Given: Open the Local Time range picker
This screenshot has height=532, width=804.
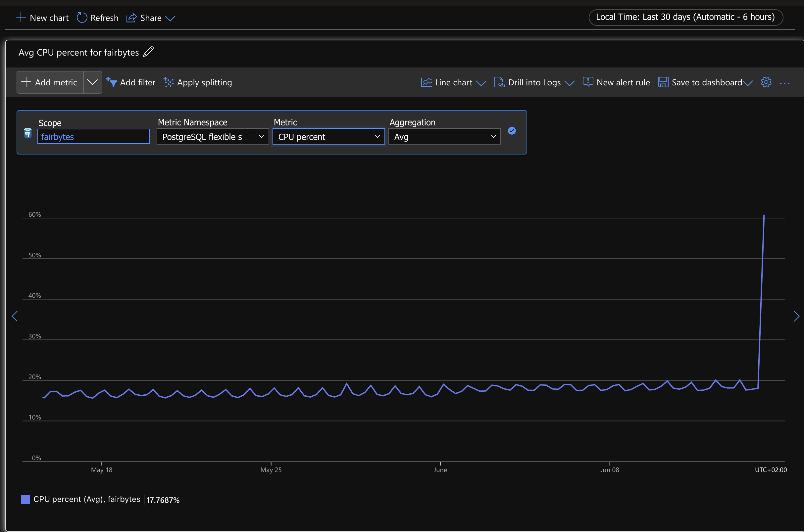Looking at the screenshot, I should pos(685,17).
